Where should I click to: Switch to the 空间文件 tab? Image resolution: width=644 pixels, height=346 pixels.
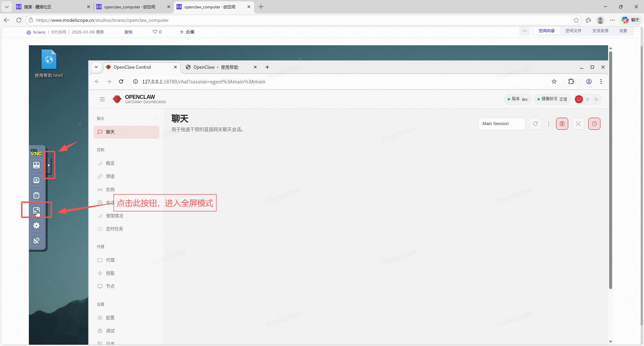click(574, 31)
